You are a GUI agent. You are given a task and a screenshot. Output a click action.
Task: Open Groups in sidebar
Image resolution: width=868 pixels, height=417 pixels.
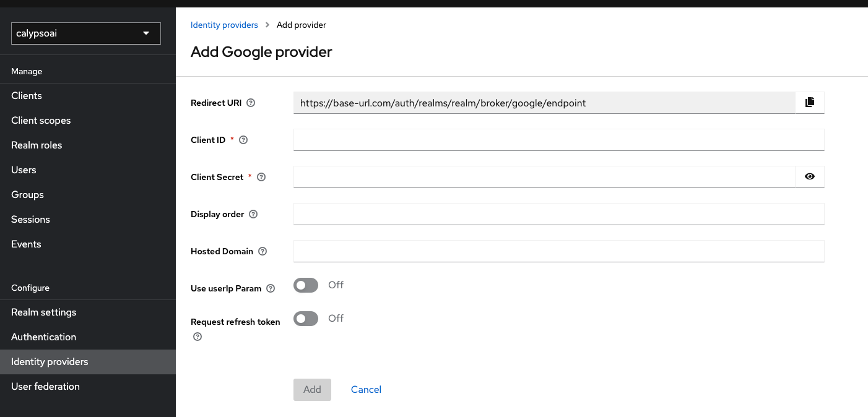88,195
